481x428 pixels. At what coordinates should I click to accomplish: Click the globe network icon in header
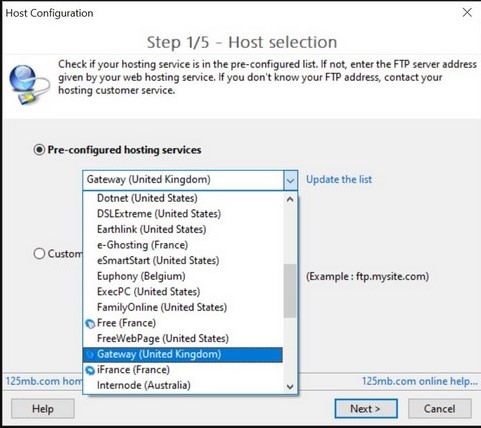pos(29,84)
